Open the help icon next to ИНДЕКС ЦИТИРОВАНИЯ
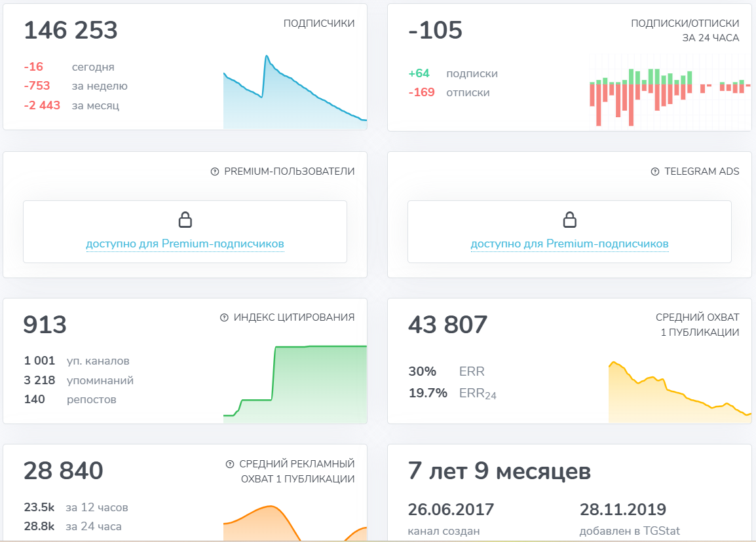The image size is (756, 542). 224,317
